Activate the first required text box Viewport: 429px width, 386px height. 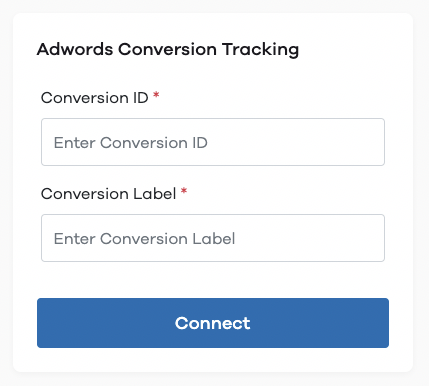213,142
